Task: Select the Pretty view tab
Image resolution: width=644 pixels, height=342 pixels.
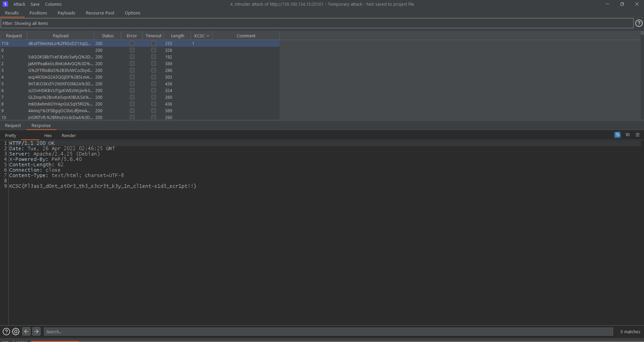Action: point(11,135)
